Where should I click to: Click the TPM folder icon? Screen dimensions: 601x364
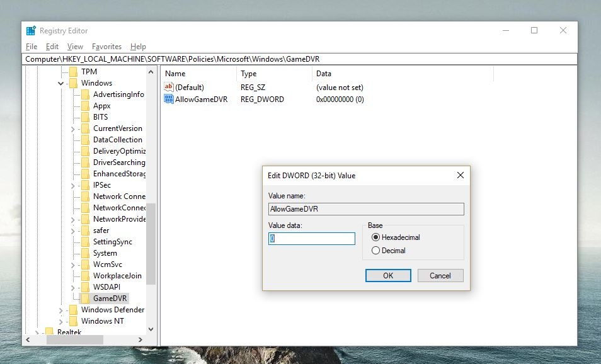[74, 72]
